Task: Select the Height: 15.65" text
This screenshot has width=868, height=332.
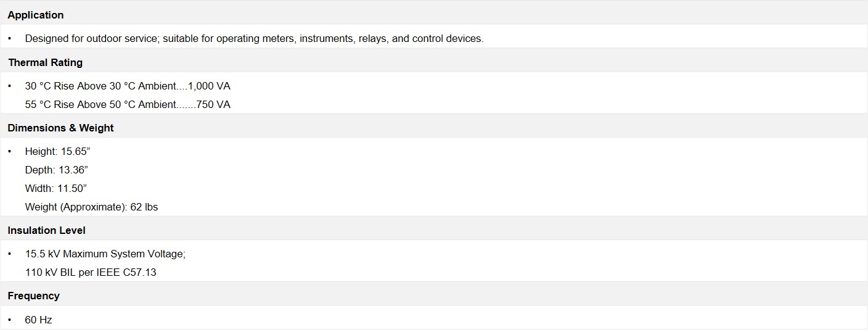Action: tap(58, 151)
